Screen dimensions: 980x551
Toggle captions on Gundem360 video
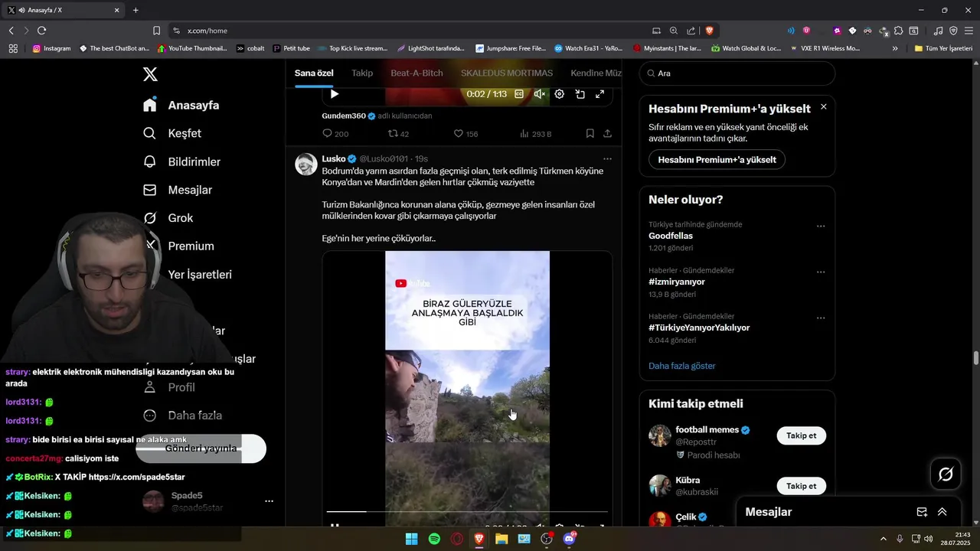coord(519,94)
